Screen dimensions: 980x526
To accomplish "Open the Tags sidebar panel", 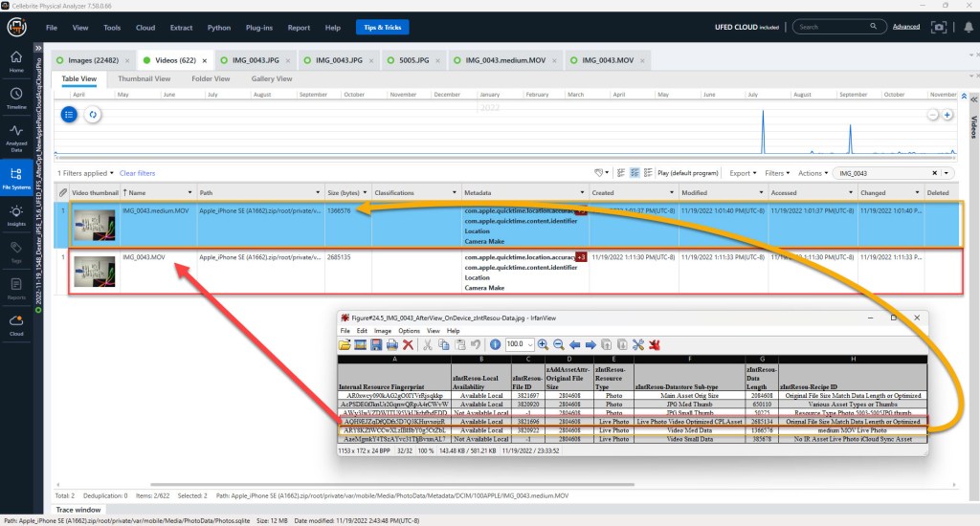I will tap(16, 251).
